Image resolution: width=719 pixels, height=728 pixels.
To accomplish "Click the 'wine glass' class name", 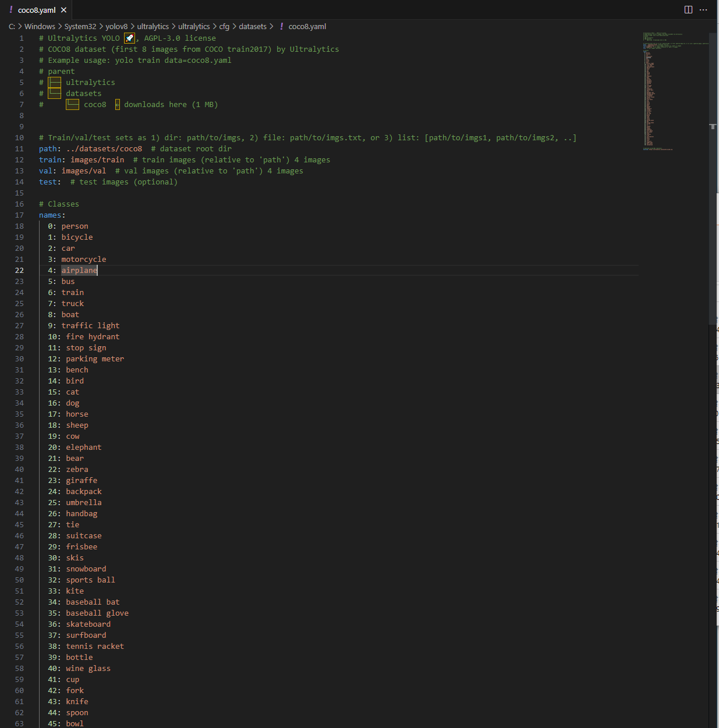I will click(x=88, y=669).
